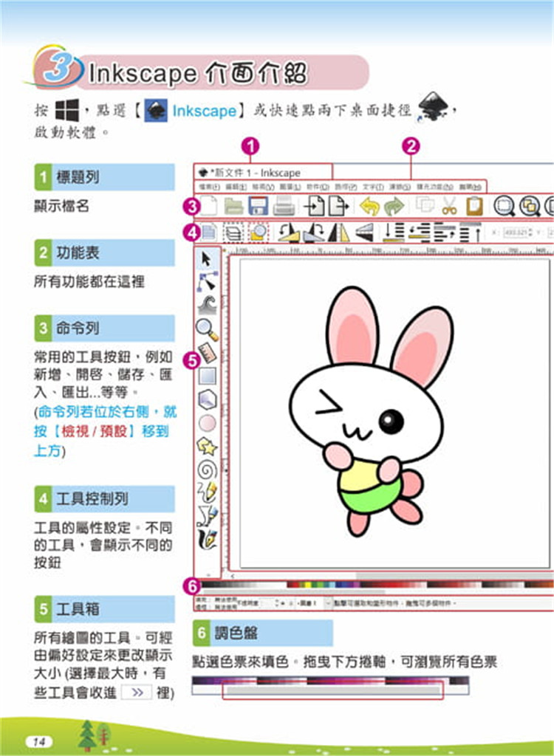The width and height of the screenshot is (554, 756).
Task: Select the Zoom magnifier tool in toolbox
Action: point(207,330)
